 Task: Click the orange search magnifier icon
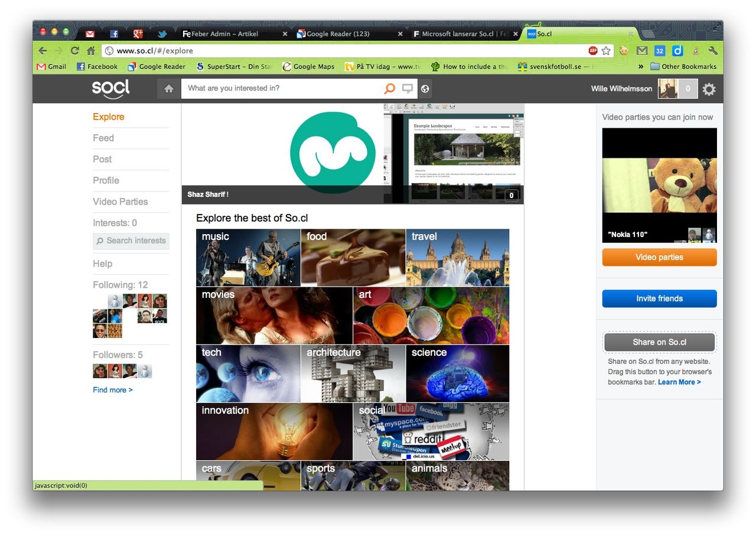click(x=389, y=89)
